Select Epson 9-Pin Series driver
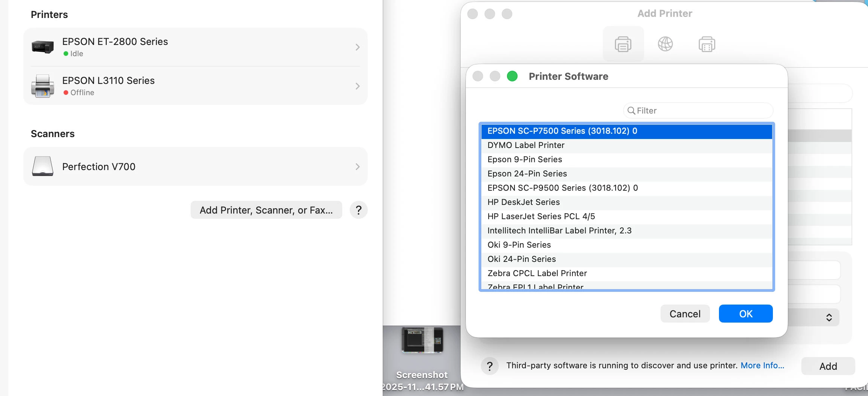868x396 pixels. click(x=627, y=160)
